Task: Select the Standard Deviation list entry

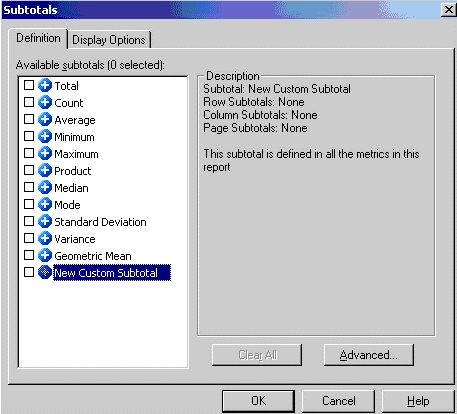Action: point(100,222)
